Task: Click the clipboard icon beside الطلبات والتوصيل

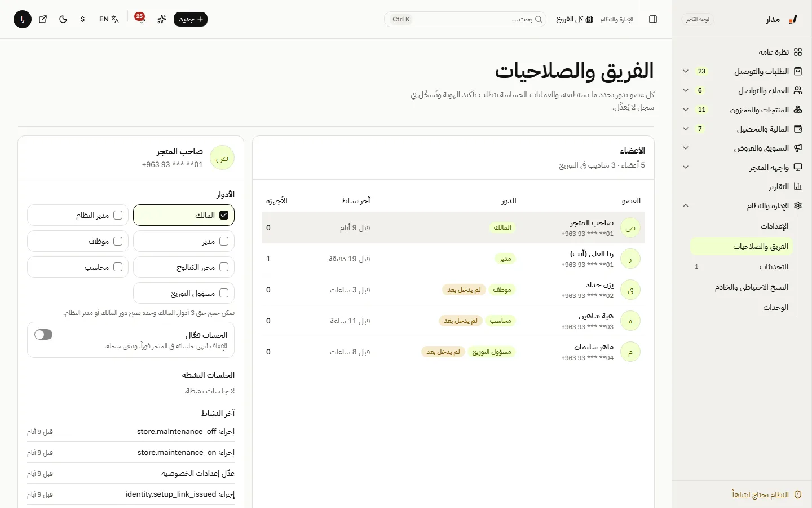Action: (797, 71)
